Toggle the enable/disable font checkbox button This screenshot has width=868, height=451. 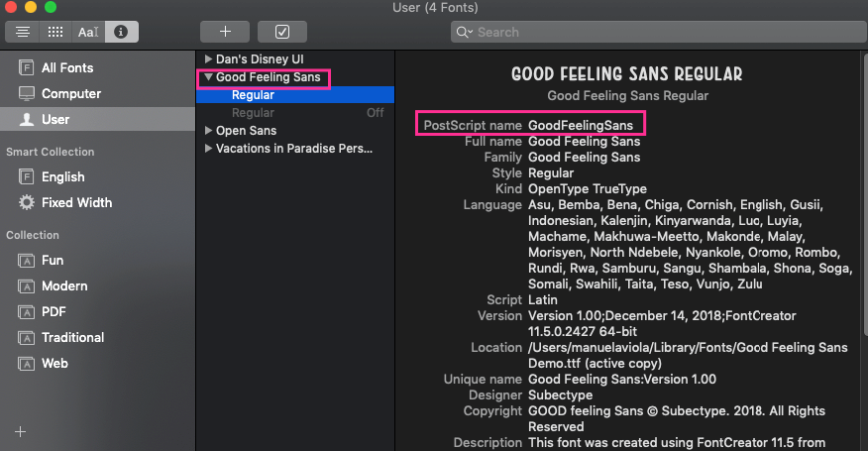[x=282, y=32]
